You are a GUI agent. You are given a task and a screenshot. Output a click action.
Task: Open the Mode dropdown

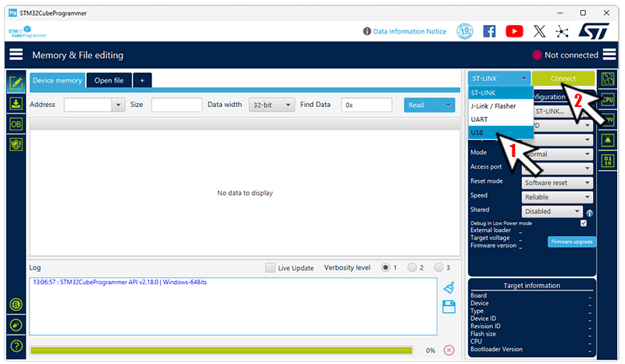(557, 154)
